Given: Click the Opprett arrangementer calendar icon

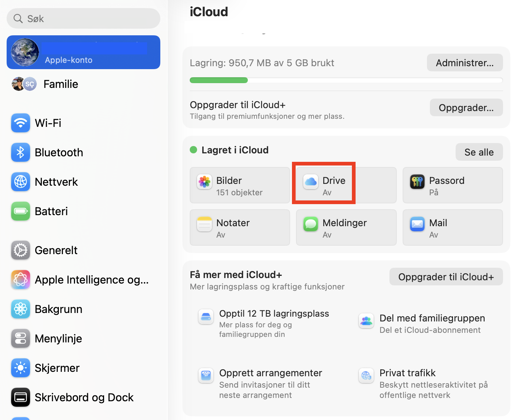Looking at the screenshot, I should coord(206,375).
